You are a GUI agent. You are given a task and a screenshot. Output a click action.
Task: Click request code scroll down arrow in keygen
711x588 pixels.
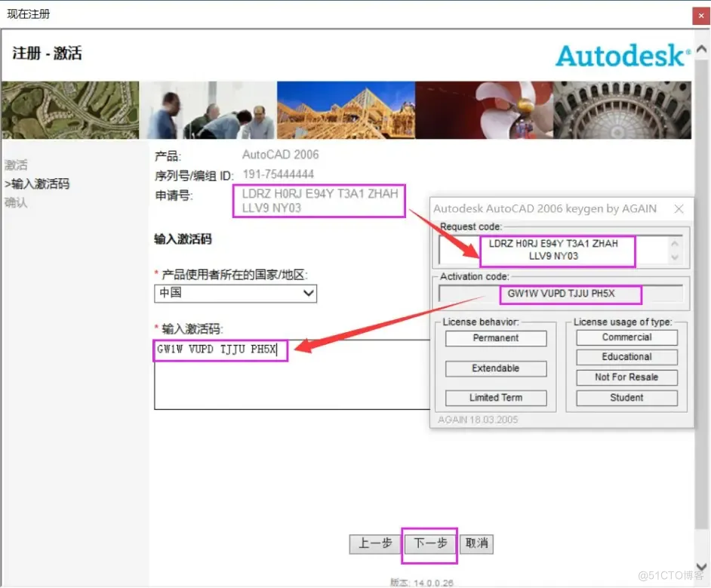coord(675,257)
